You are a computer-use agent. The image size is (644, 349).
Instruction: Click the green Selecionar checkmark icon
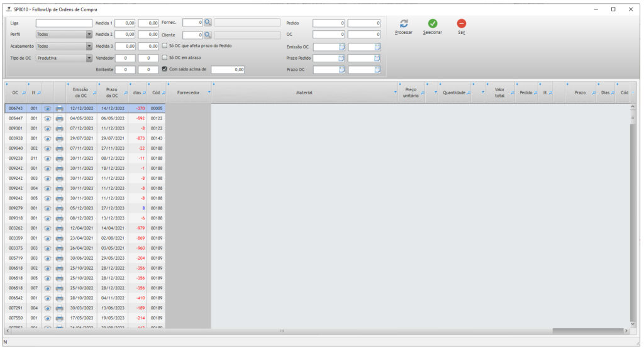[432, 23]
